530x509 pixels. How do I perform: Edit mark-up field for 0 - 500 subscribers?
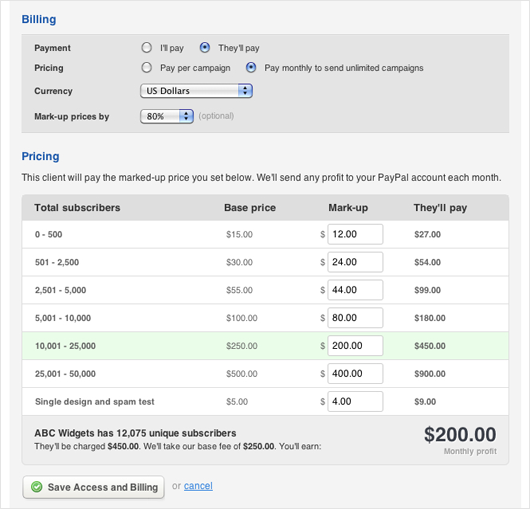click(x=355, y=234)
